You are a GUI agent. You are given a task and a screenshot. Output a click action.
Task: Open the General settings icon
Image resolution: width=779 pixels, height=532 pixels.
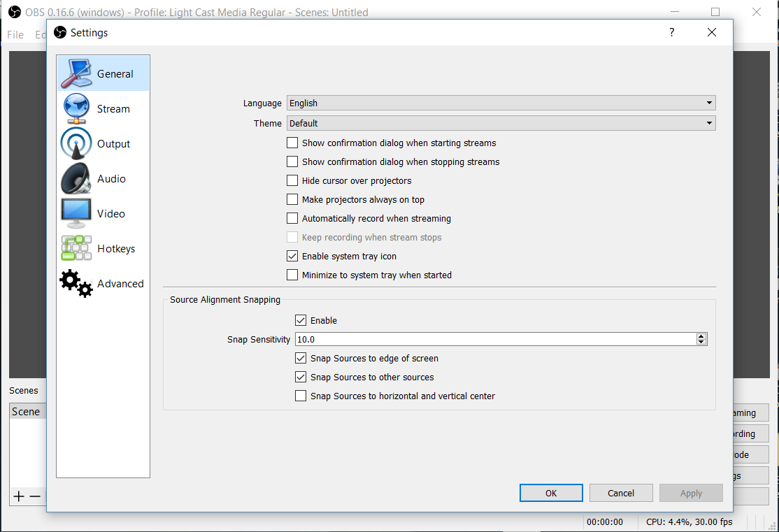[77, 73]
